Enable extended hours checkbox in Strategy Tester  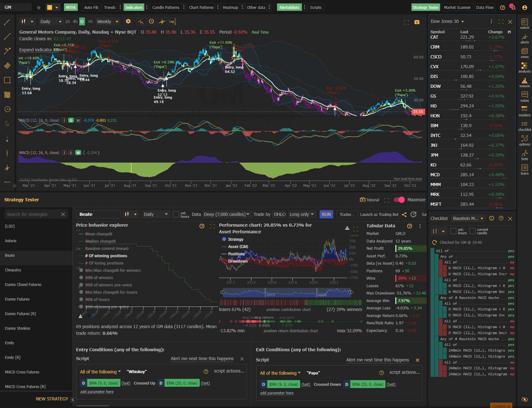(176, 214)
